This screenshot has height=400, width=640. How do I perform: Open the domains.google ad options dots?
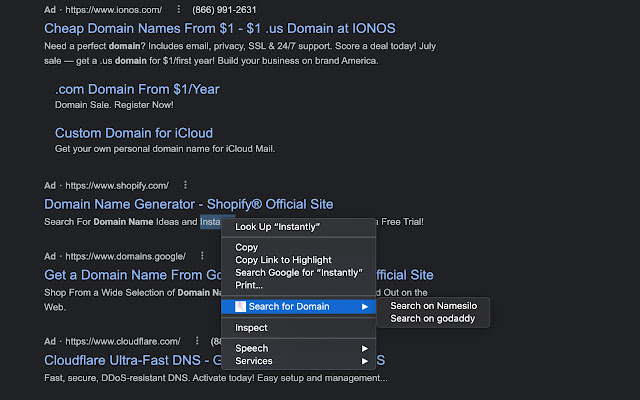[202, 256]
